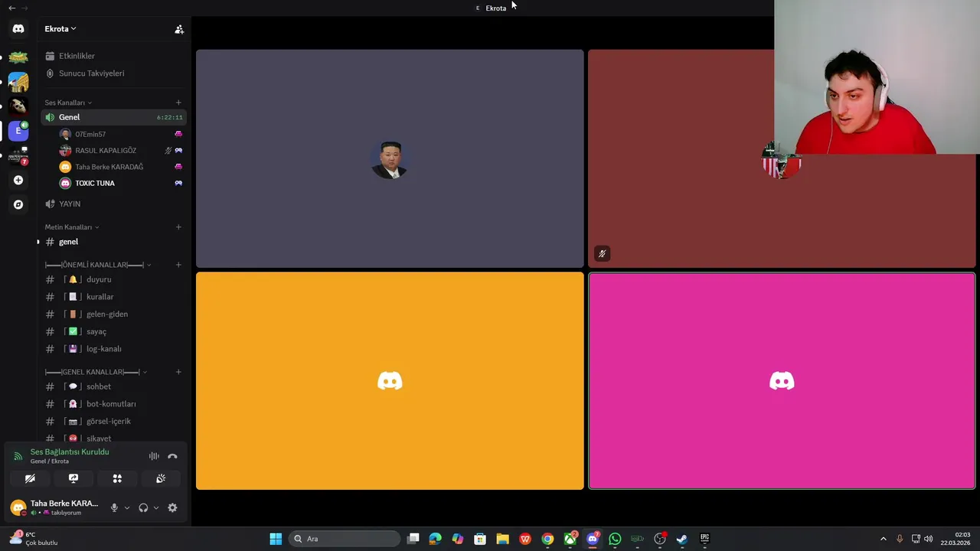The height and width of the screenshot is (551, 980).
Task: Open Windows Start menu
Action: click(x=276, y=539)
